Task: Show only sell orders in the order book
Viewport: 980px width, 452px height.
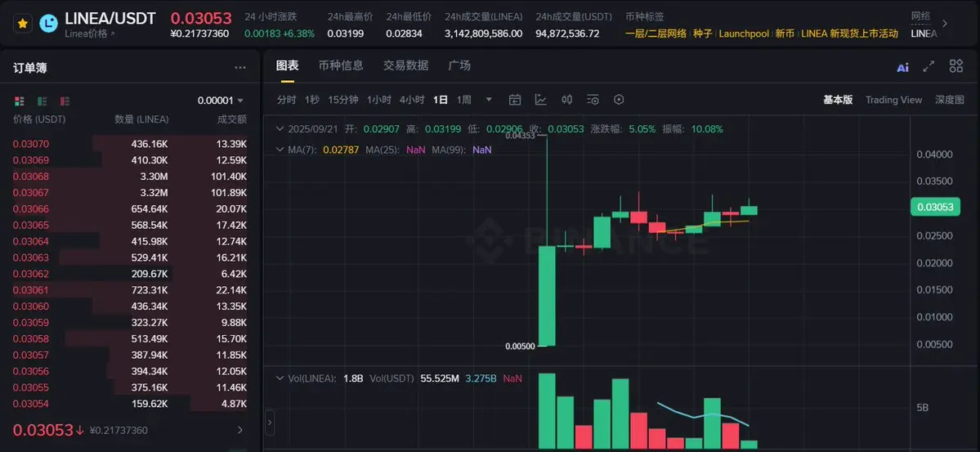Action: pyautogui.click(x=65, y=101)
